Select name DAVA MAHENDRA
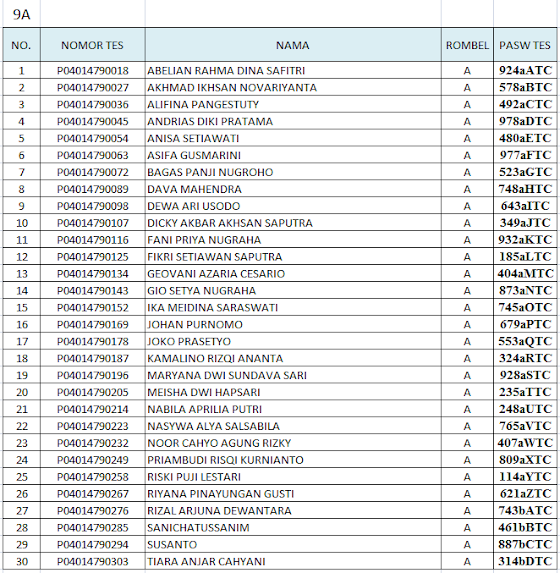This screenshot has width=560, height=573. (194, 189)
